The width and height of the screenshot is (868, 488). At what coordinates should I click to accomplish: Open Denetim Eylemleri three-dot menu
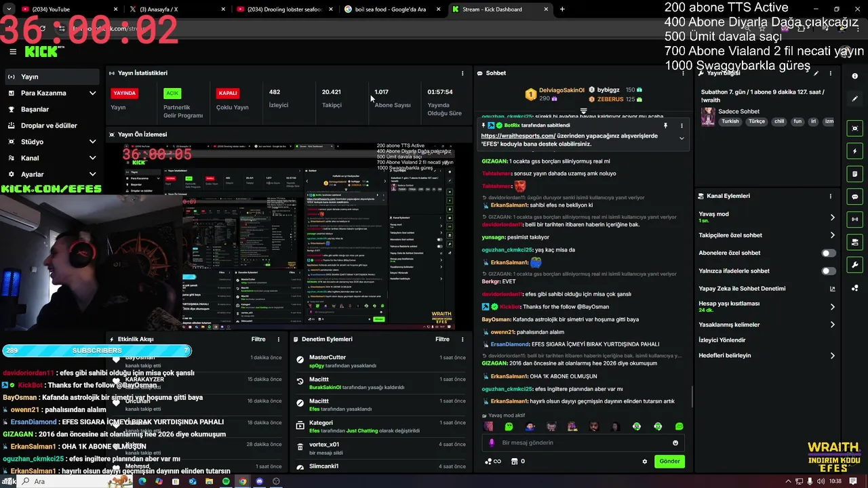[462, 340]
